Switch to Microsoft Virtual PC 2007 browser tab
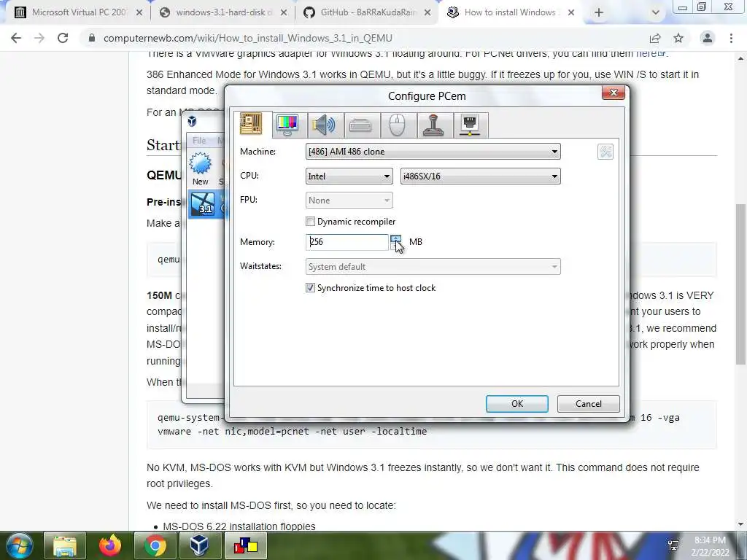 point(79,12)
